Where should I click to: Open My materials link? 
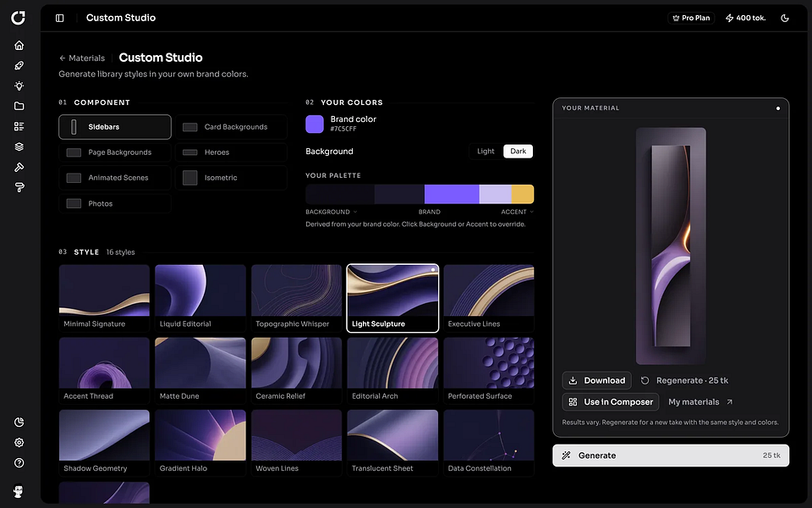(700, 401)
